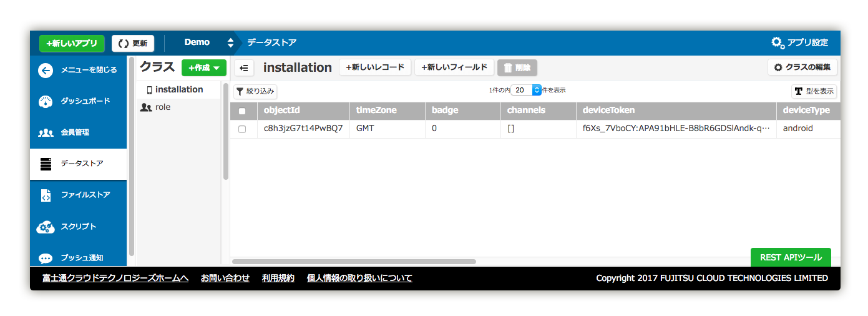Click the 更新 refresh button
This screenshot has width=868, height=316.
(133, 43)
